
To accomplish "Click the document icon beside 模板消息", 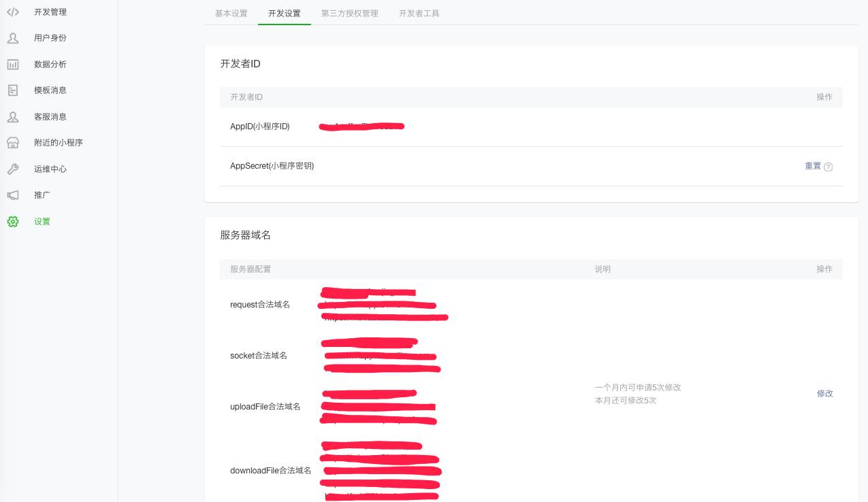I will point(13,90).
